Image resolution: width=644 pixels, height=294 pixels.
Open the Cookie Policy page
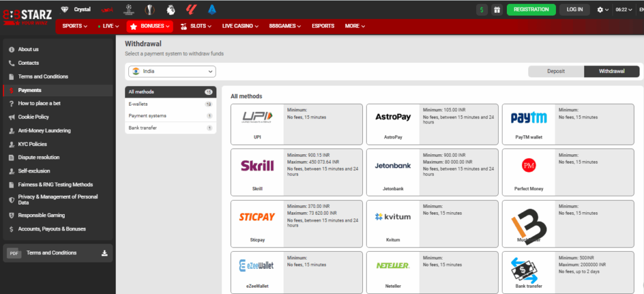coord(58,117)
